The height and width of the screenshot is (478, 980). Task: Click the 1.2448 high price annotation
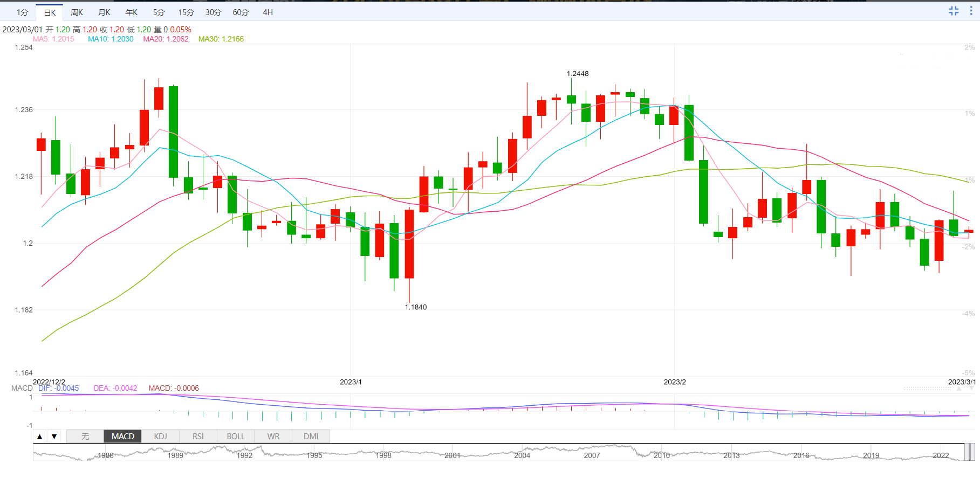pos(578,73)
